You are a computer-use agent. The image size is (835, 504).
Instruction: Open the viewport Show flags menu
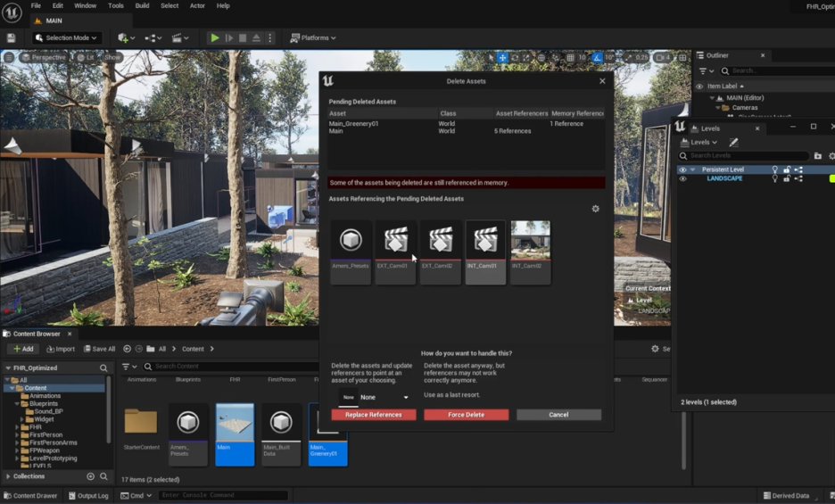[x=112, y=58]
